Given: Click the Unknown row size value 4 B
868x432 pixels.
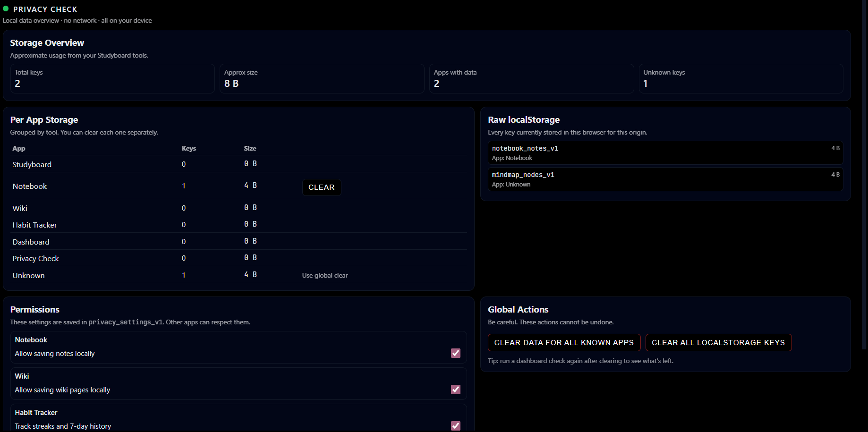Looking at the screenshot, I should click(250, 275).
